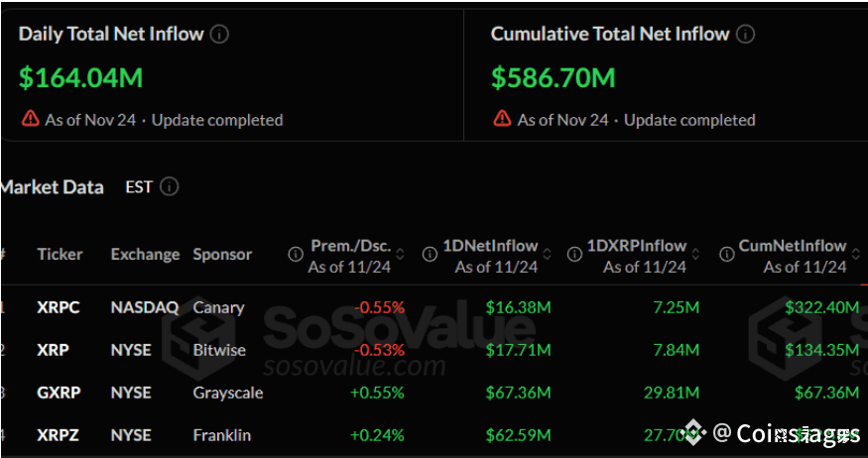Click red warning icon under Cumulative Total Net Inflow

click(503, 119)
